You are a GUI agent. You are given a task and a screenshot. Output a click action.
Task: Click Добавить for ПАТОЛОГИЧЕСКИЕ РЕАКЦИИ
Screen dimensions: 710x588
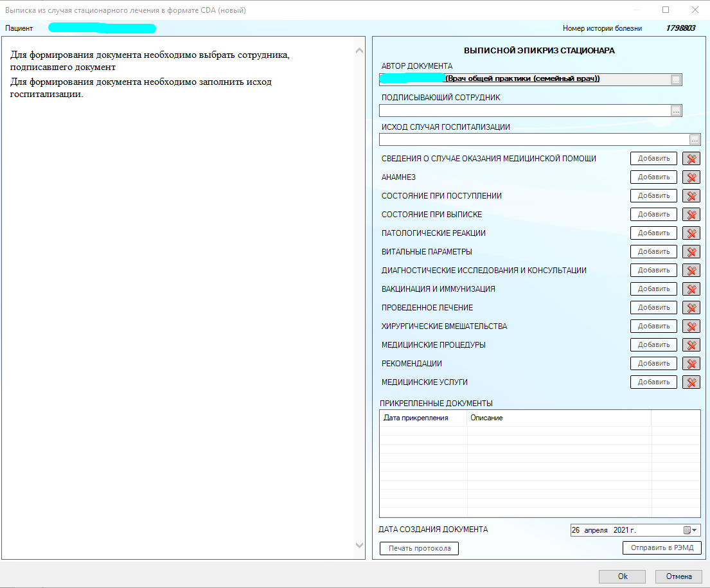(653, 233)
